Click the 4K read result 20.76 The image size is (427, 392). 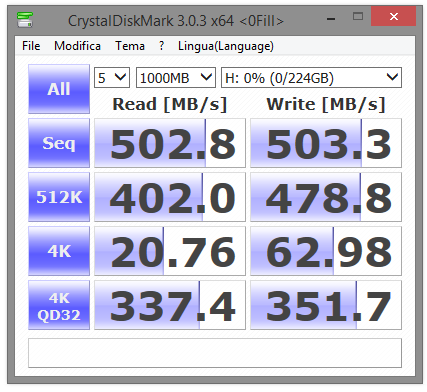coord(170,251)
